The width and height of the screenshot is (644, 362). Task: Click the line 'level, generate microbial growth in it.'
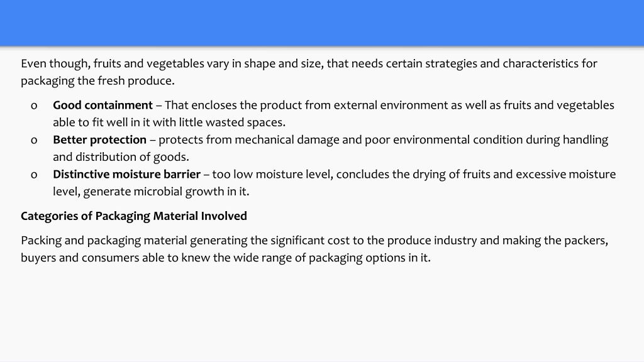point(151,191)
